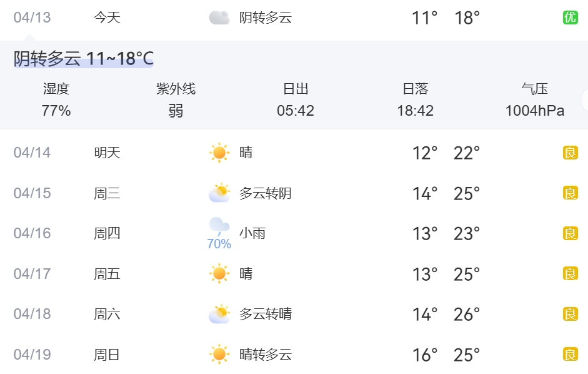588x374 pixels.
Task: Click the overcast cloud icon for 04/13
Action: pos(219,18)
